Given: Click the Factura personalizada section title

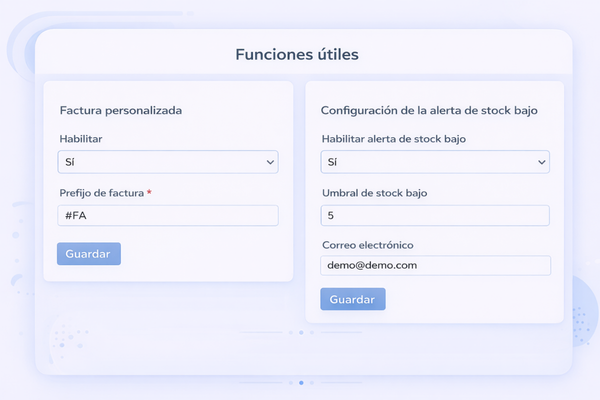Looking at the screenshot, I should (x=121, y=111).
